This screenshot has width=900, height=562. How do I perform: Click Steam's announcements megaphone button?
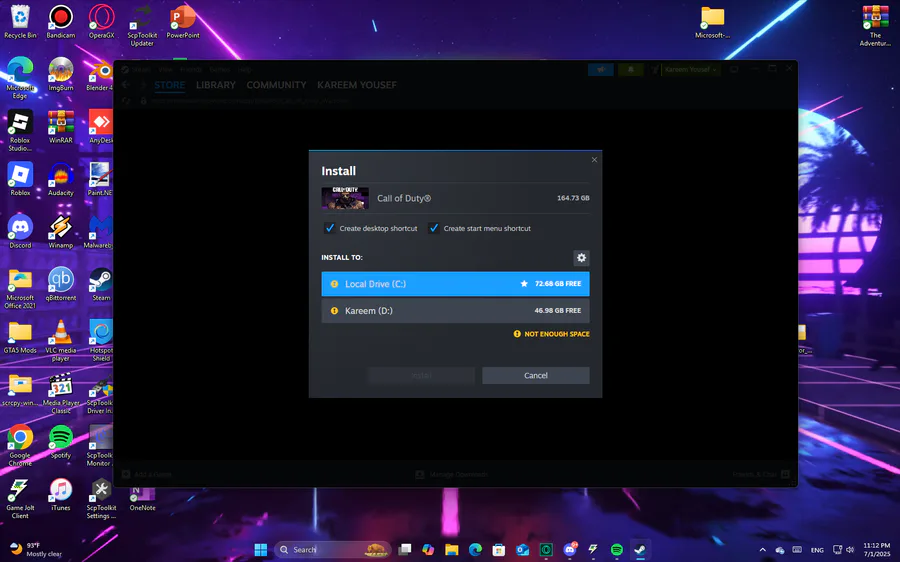tap(600, 69)
